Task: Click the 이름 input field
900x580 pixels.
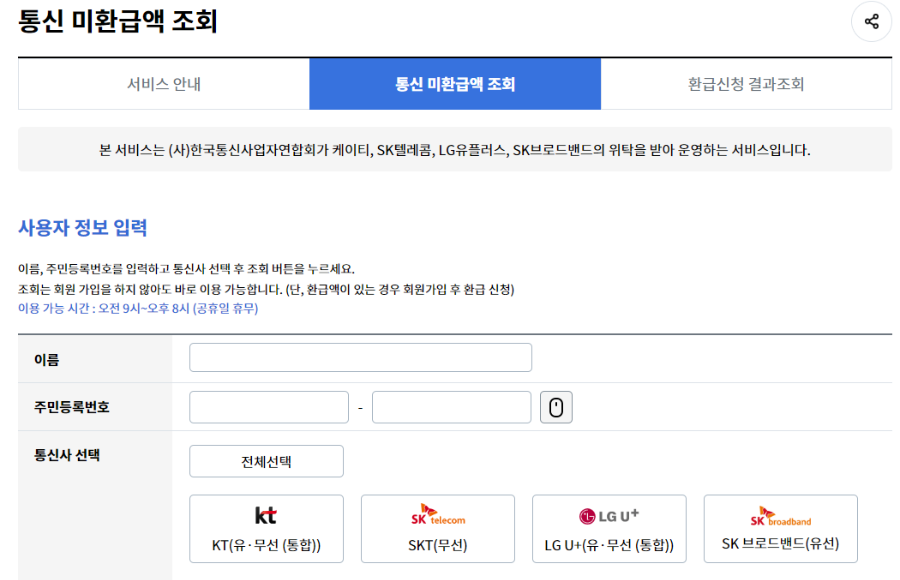Action: point(360,356)
